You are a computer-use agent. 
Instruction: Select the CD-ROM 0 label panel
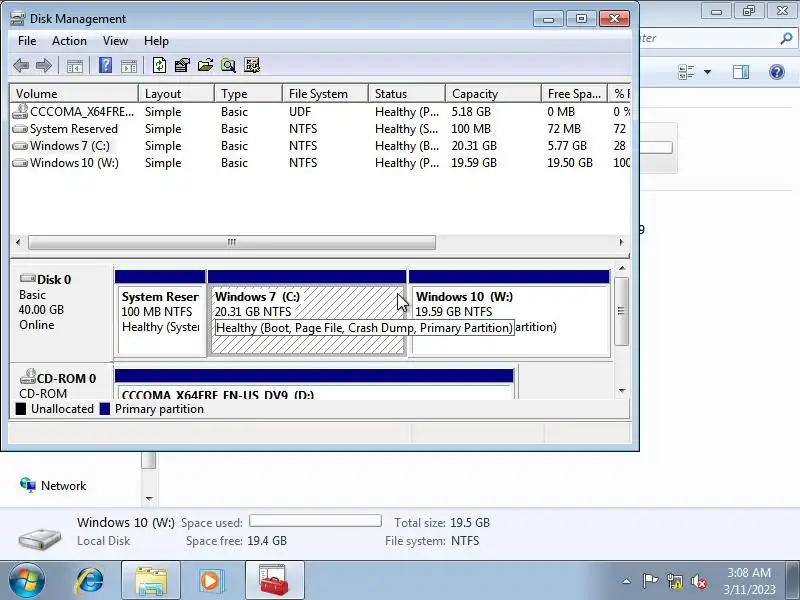tap(61, 382)
